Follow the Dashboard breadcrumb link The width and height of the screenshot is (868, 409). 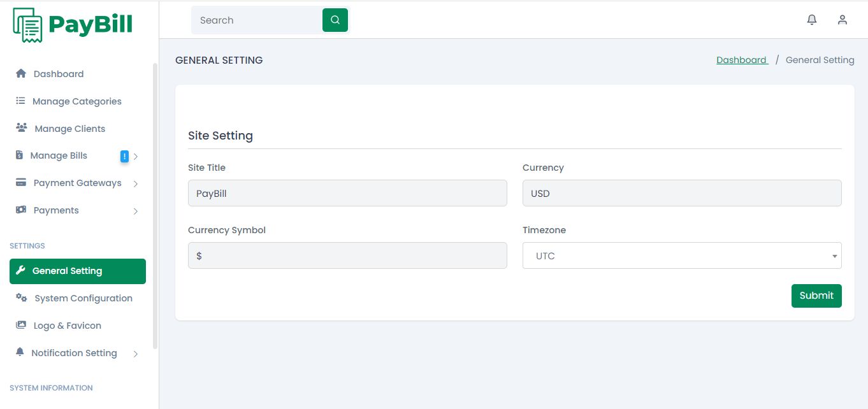click(x=742, y=60)
